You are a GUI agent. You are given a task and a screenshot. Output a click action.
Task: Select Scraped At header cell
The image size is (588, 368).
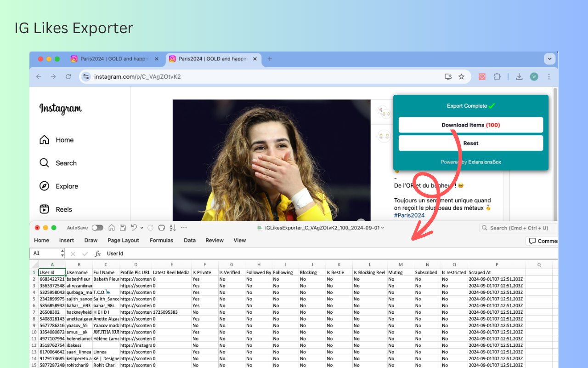pyautogui.click(x=497, y=272)
